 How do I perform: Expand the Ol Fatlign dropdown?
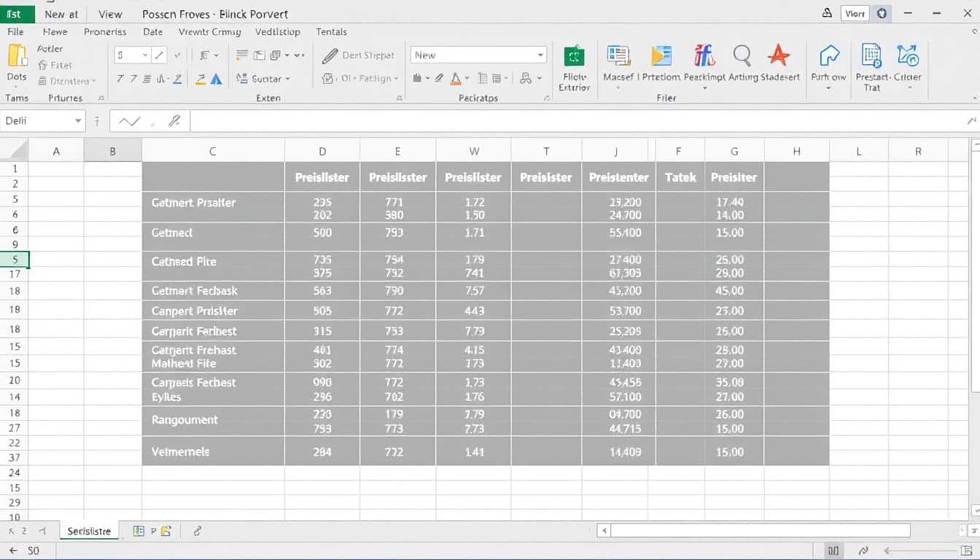pyautogui.click(x=395, y=79)
